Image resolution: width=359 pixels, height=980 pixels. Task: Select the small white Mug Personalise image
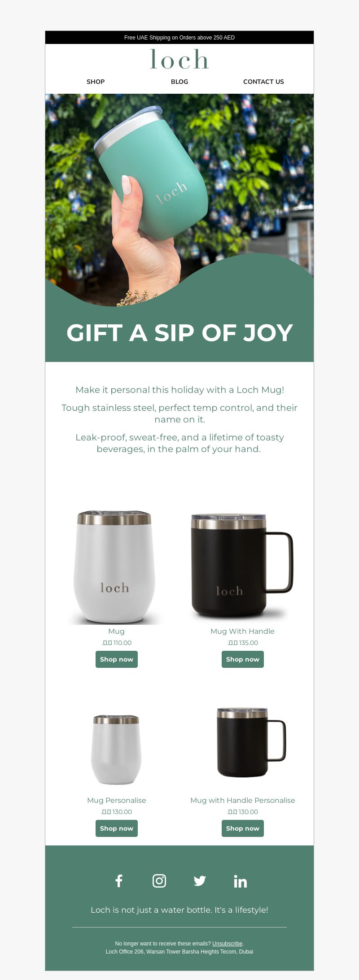coord(116,749)
